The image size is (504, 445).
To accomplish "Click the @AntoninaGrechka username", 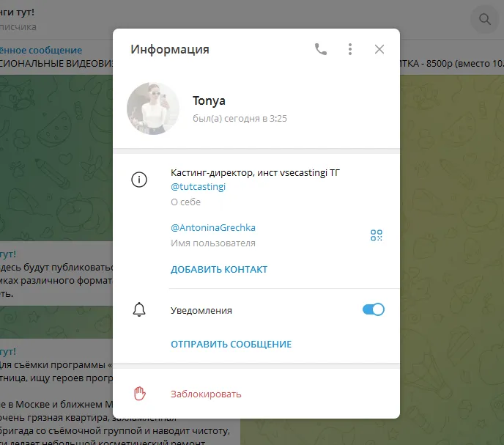I will 212,228.
